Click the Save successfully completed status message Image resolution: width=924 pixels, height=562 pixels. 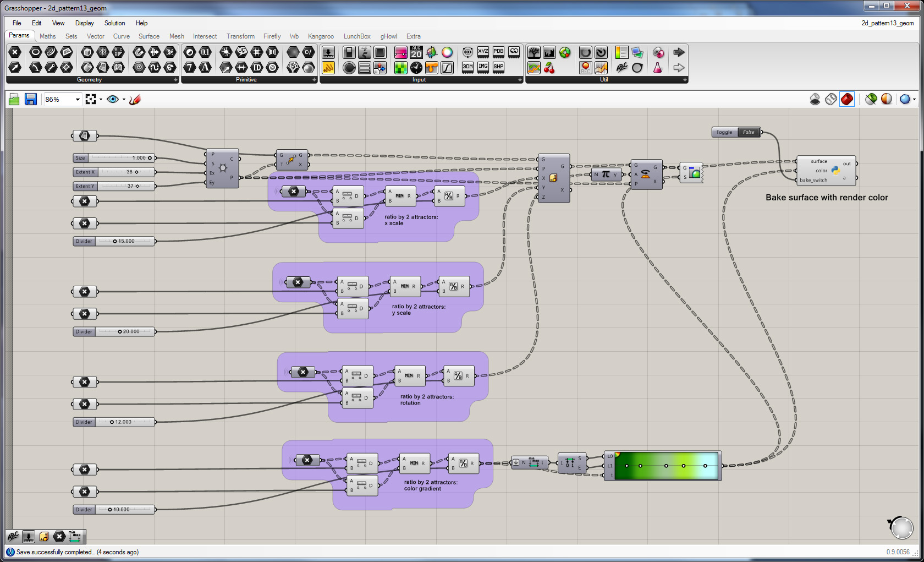pyautogui.click(x=77, y=552)
